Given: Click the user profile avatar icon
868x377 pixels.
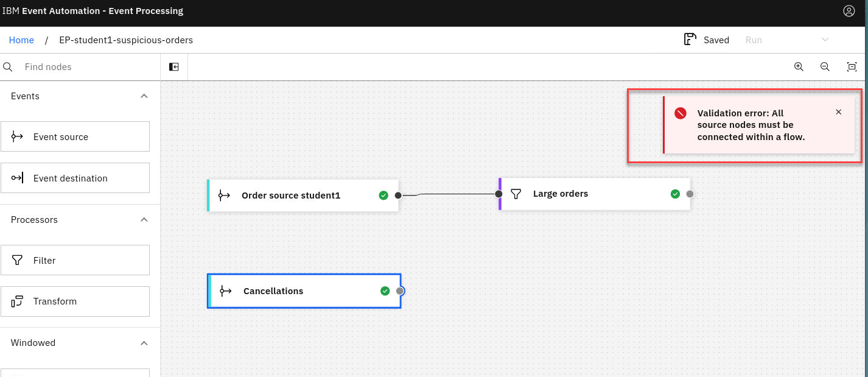Looking at the screenshot, I should pyautogui.click(x=849, y=11).
